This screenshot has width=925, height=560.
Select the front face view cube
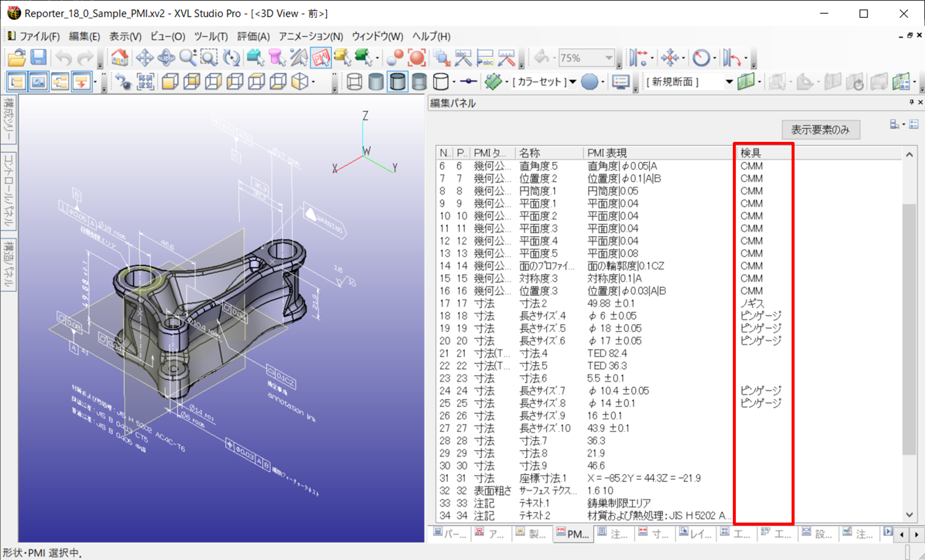(170, 82)
